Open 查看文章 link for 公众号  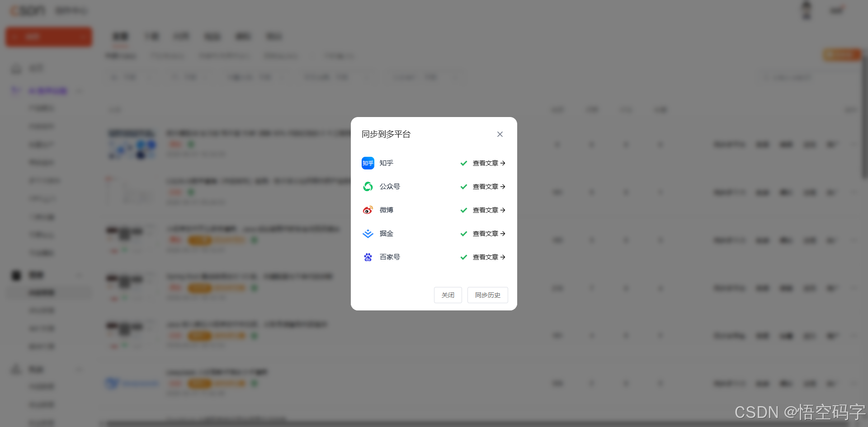coord(489,187)
